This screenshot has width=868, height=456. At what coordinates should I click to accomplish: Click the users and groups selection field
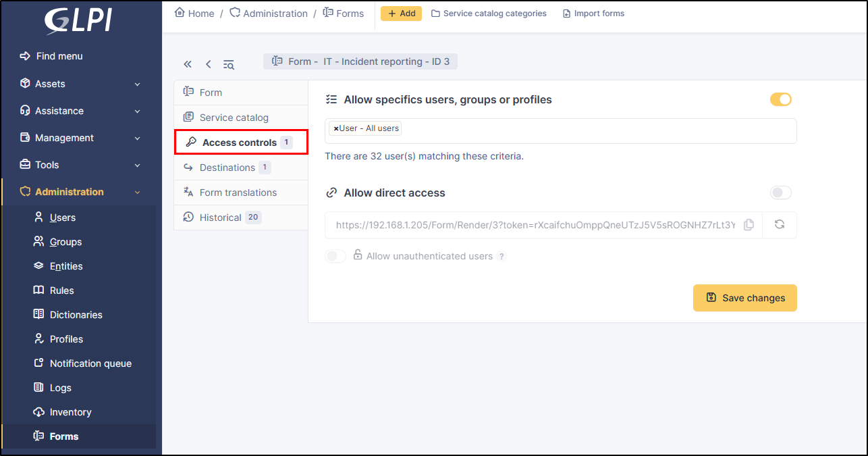click(594, 131)
